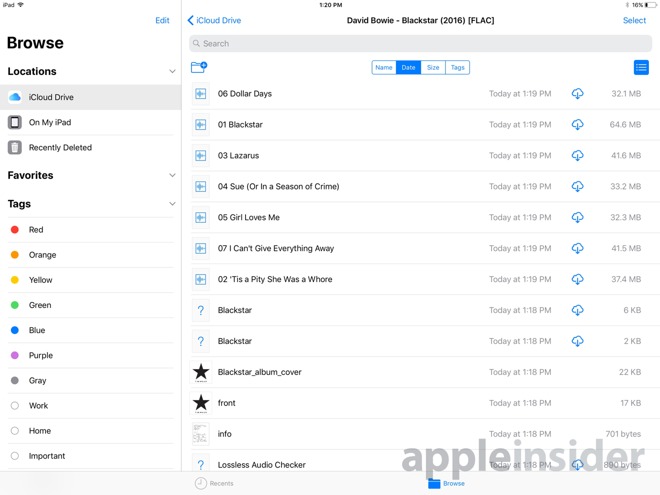Sort files by Size

[433, 67]
